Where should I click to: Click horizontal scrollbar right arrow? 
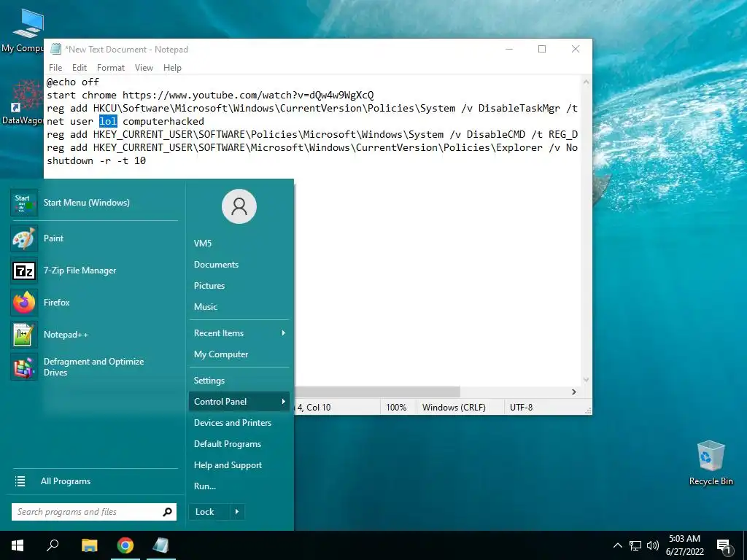(574, 392)
